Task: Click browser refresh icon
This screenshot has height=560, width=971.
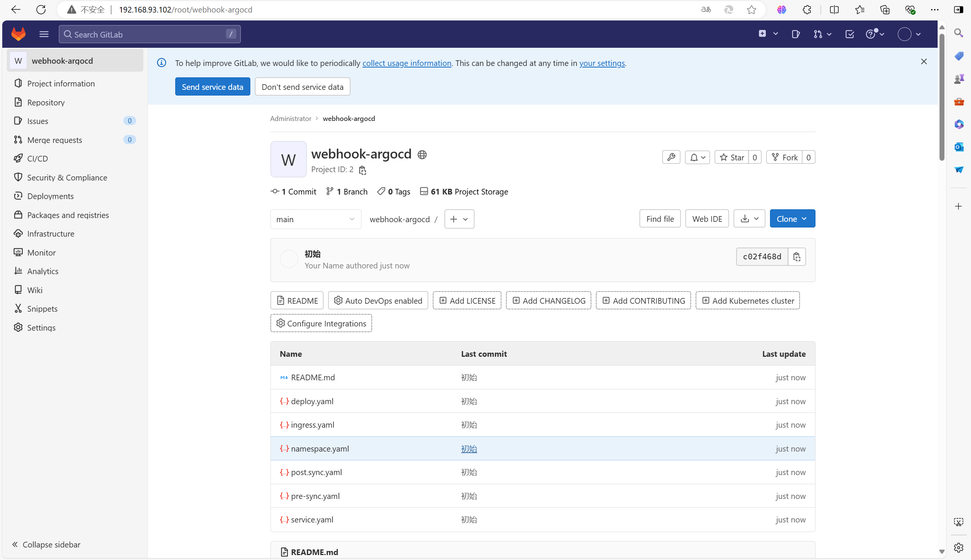Action: [41, 9]
